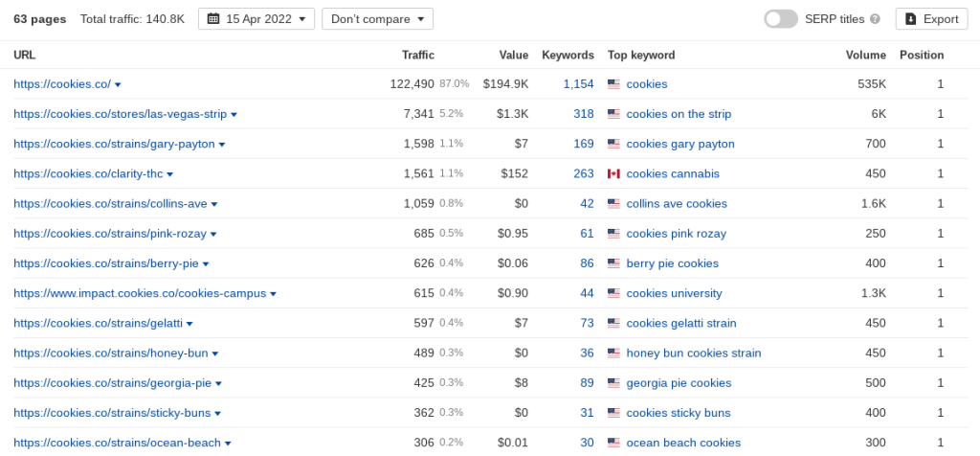Sort by Volume column header
Screen dimensions: 980x456
pyautogui.click(x=865, y=55)
